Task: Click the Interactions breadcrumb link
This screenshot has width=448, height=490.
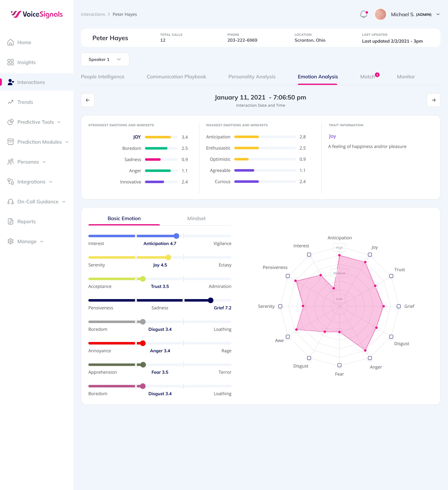Action: coord(93,14)
